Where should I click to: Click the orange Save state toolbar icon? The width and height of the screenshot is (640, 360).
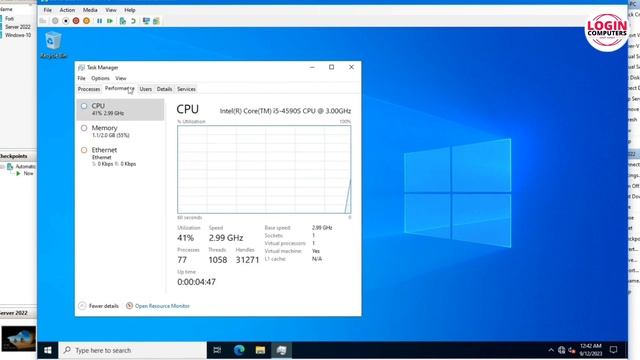(87, 21)
